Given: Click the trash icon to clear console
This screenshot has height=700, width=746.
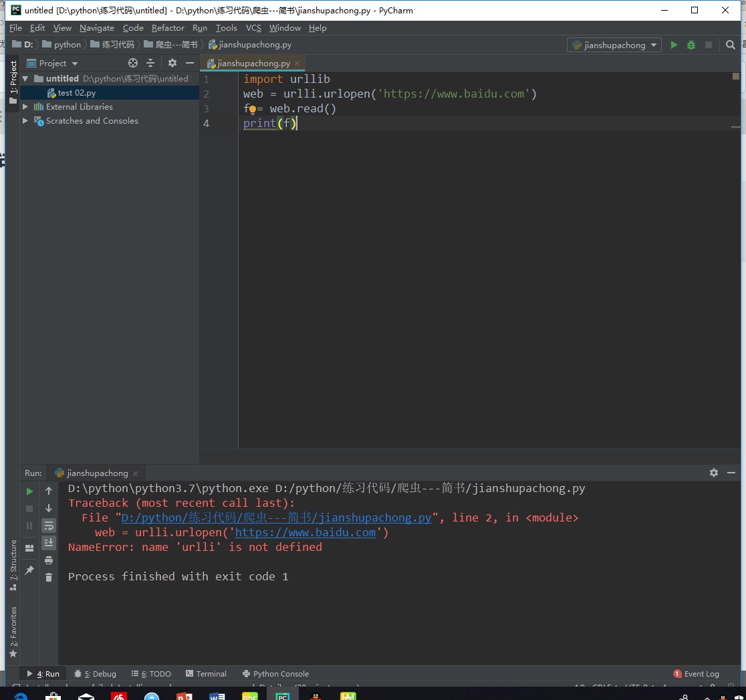Looking at the screenshot, I should pyautogui.click(x=49, y=577).
